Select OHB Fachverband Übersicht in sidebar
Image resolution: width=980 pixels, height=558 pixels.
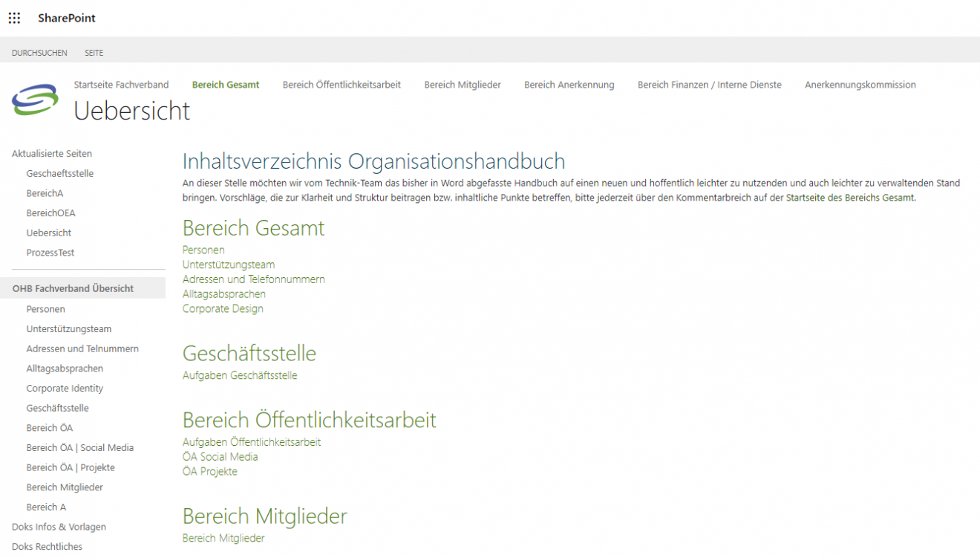(x=82, y=288)
